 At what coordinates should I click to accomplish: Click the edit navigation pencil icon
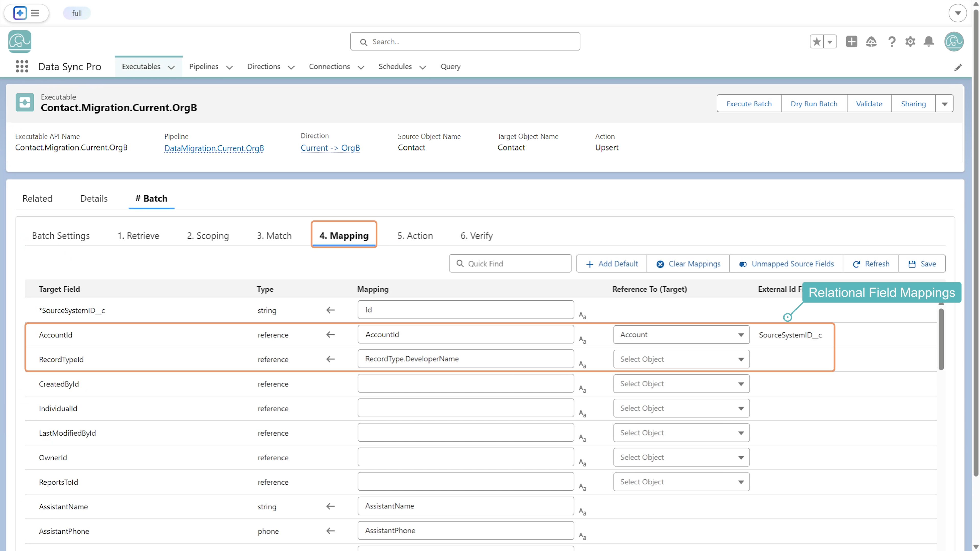point(958,68)
